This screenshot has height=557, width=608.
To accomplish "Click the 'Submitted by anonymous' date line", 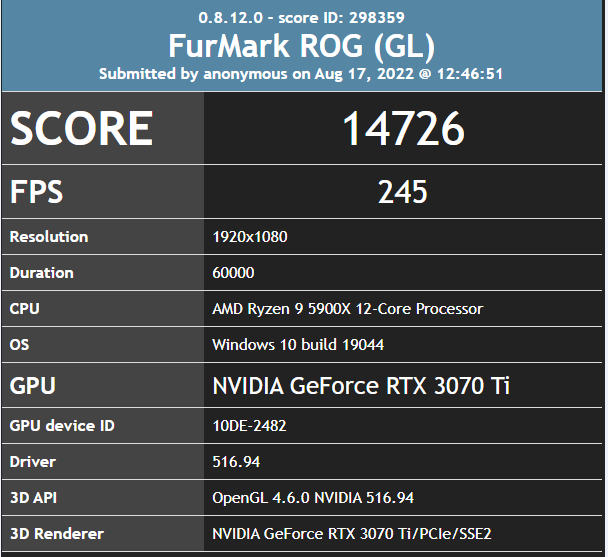I will [301, 74].
